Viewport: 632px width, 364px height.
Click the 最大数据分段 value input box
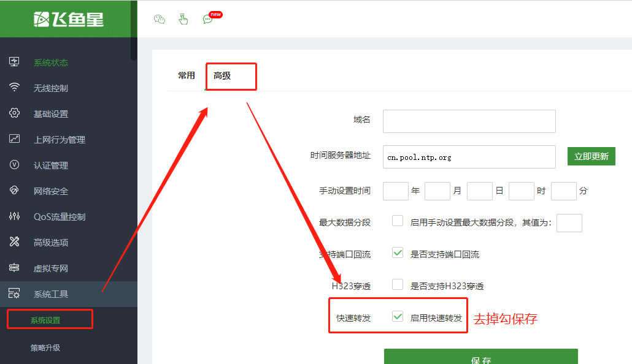569,223
